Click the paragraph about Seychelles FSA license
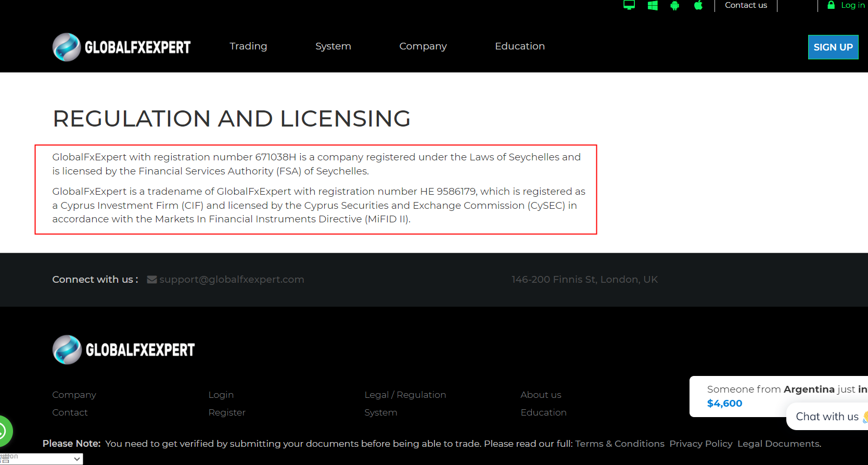Screen dimensions: 868x465 click(316, 164)
